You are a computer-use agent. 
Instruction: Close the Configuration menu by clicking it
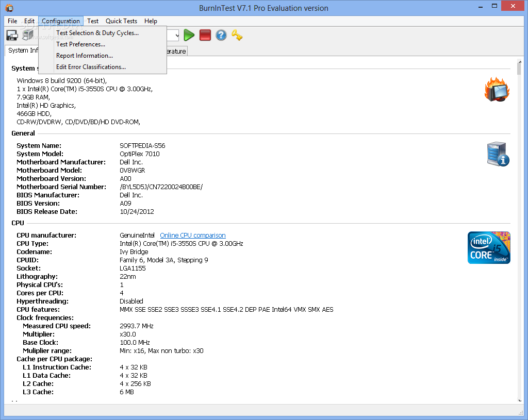coord(61,21)
